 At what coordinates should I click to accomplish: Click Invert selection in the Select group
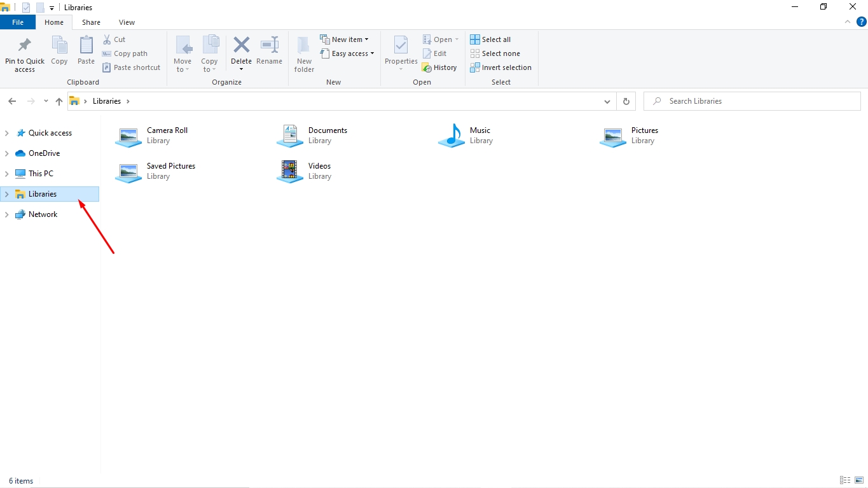click(500, 67)
